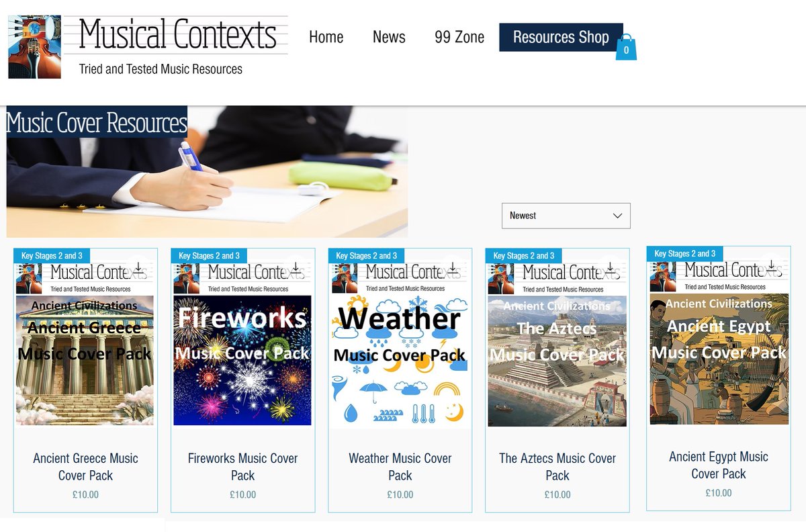Open the Newest sort order dropdown
The image size is (806, 532).
pyautogui.click(x=566, y=216)
